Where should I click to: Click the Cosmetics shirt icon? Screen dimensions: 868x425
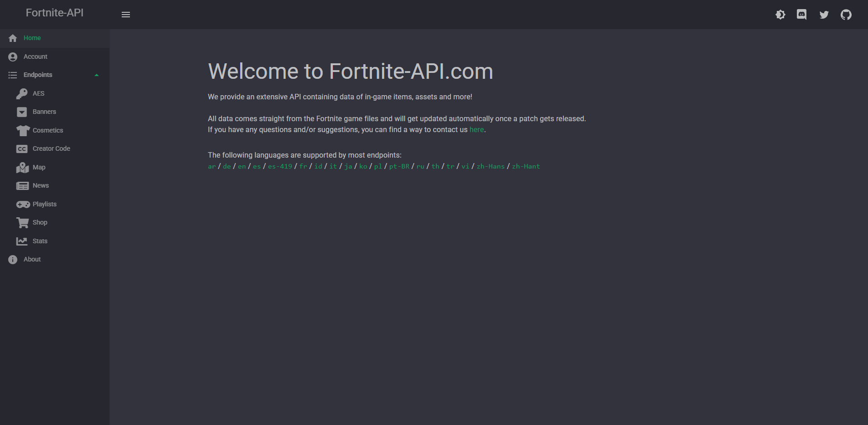(x=22, y=130)
